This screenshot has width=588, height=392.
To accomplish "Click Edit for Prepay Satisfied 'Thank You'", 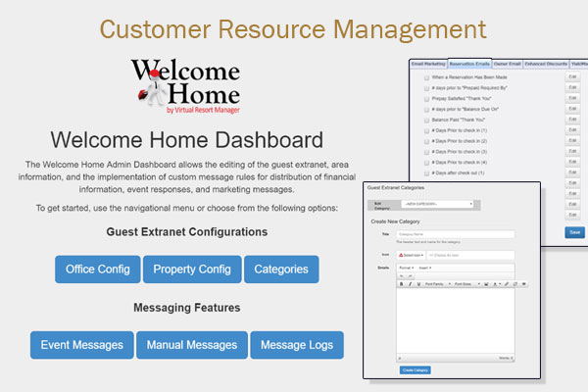I will tap(572, 98).
